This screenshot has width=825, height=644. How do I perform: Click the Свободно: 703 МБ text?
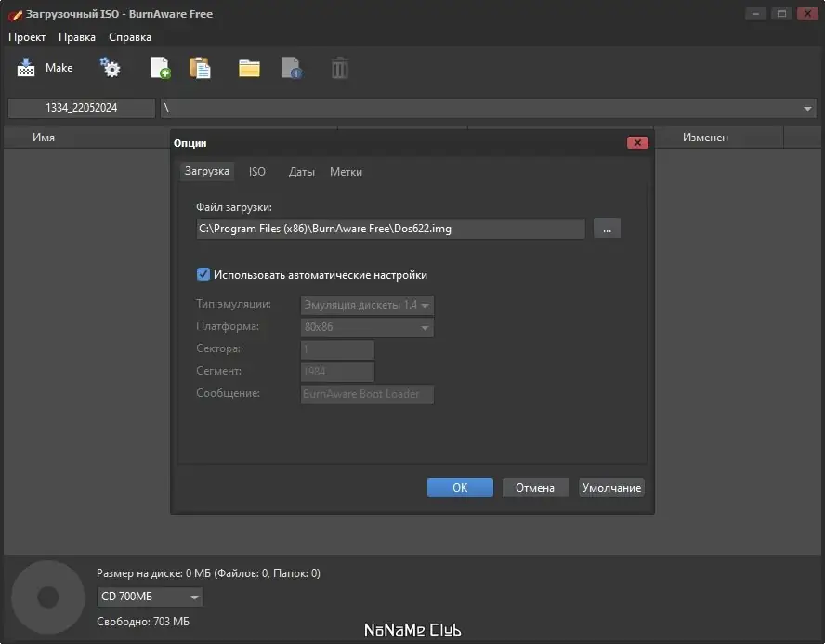coord(143,622)
